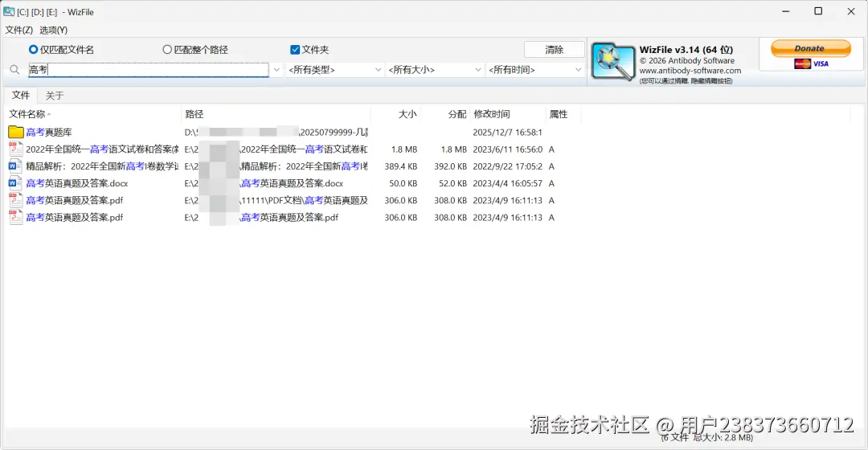
Task: Click modified time 2025/12/7 16:58:1
Action: coord(508,133)
